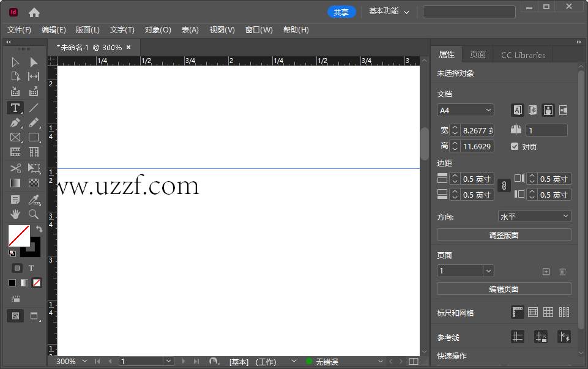Click the 编辑页面 button

pyautogui.click(x=504, y=289)
